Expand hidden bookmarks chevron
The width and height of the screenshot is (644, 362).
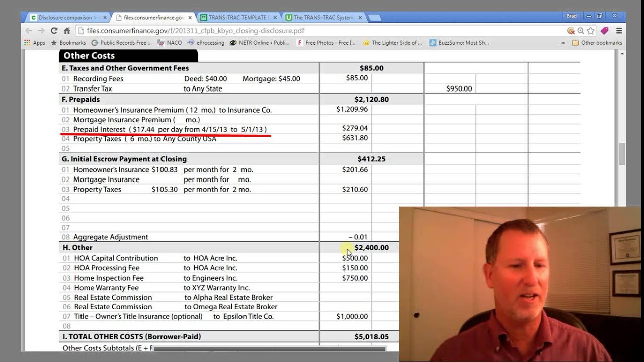(563, 43)
